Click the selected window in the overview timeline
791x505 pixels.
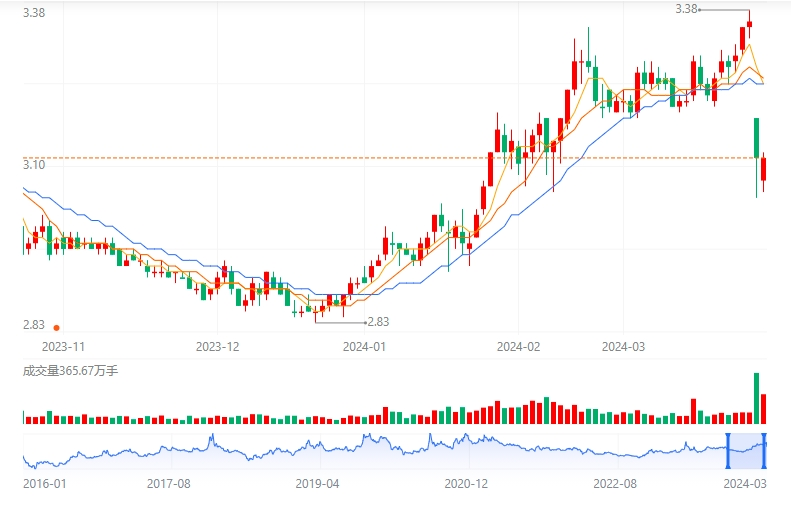tap(746, 451)
